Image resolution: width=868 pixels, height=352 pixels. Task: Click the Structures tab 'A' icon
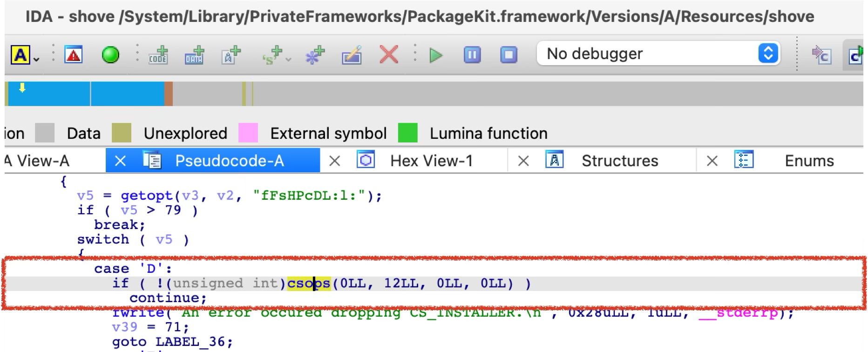coord(554,160)
